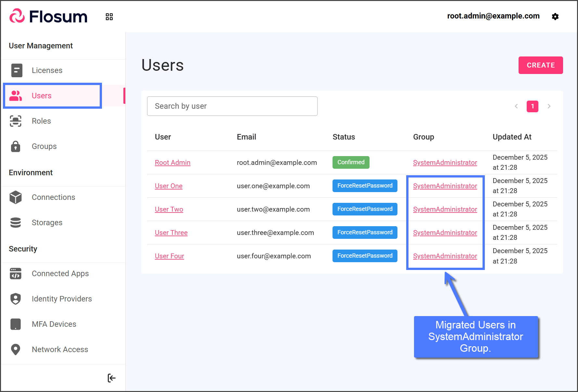Open the Network Access menu item
Image resolution: width=578 pixels, height=392 pixels.
tap(60, 349)
